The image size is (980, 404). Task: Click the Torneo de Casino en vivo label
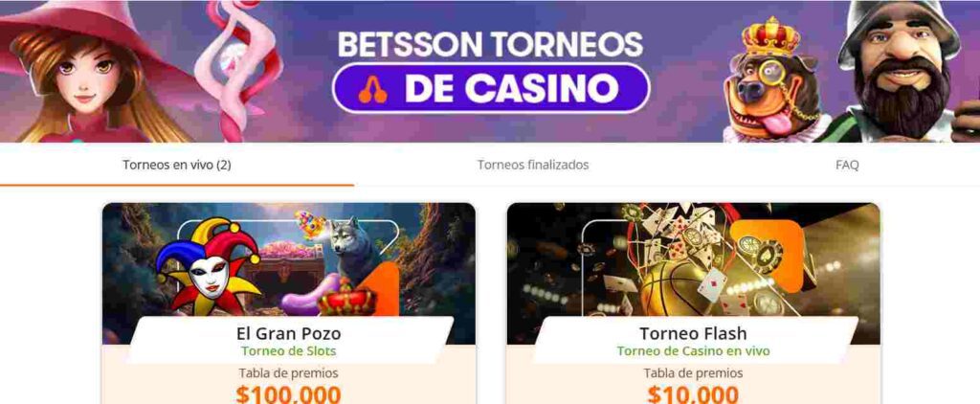pos(693,351)
